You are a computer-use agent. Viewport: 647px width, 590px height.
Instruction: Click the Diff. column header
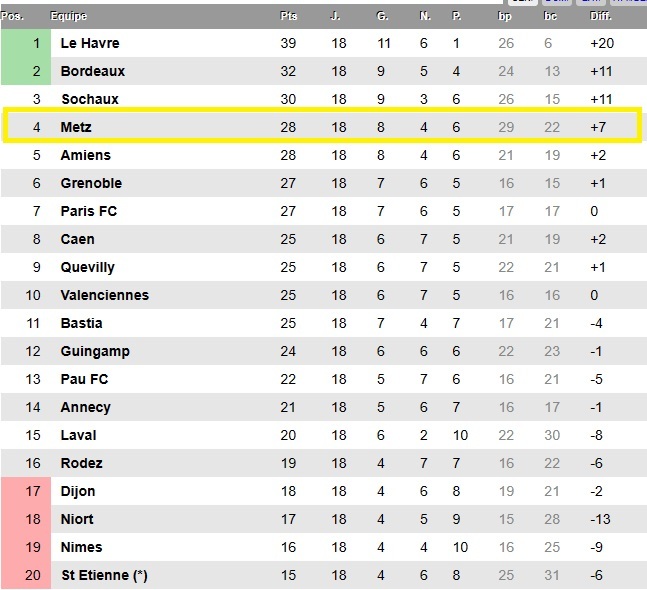click(x=601, y=16)
